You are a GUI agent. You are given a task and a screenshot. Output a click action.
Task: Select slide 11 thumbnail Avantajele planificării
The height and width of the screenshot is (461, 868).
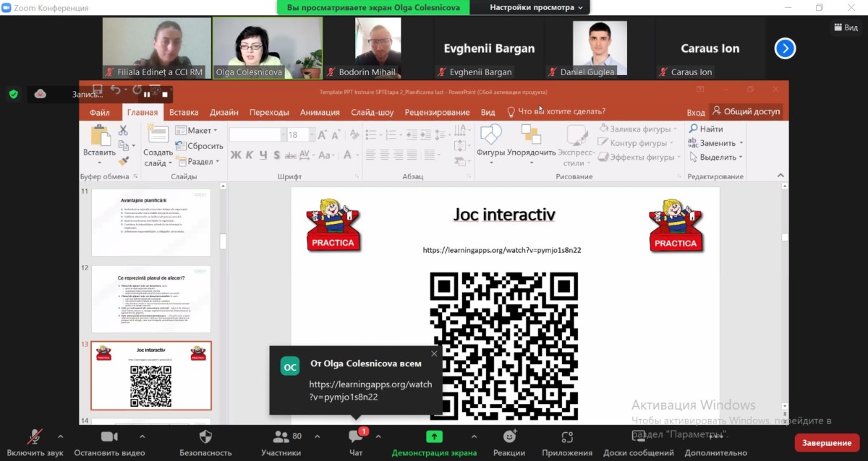[x=151, y=223]
